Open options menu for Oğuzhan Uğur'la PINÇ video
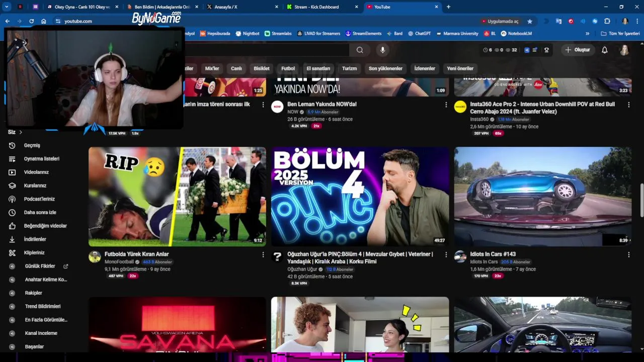 [446, 255]
